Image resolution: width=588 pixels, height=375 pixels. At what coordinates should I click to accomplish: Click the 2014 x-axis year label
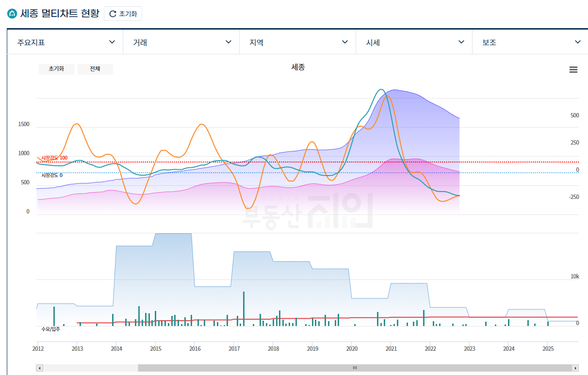point(116,348)
